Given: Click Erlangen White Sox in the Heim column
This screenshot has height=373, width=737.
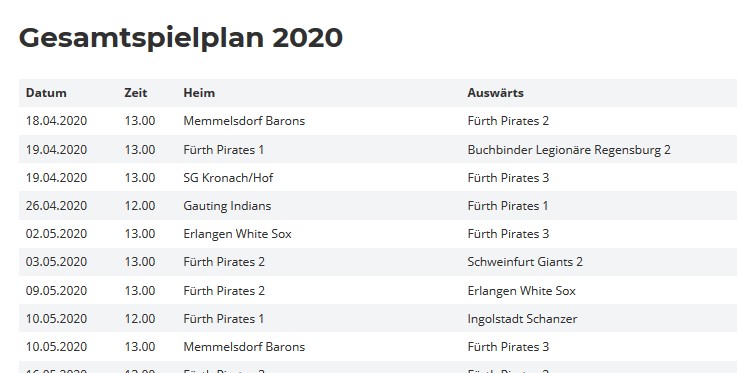Looking at the screenshot, I should (238, 234).
